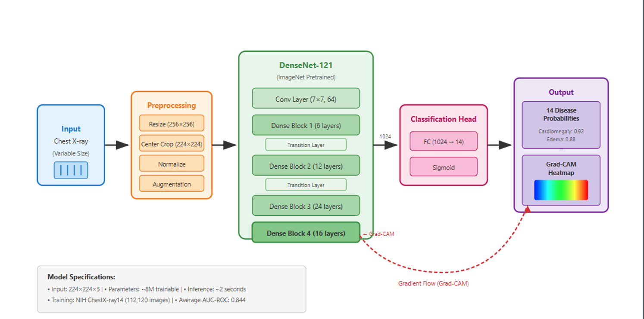Expand the first Transition Layer
This screenshot has height=319, width=644.
pos(306,145)
